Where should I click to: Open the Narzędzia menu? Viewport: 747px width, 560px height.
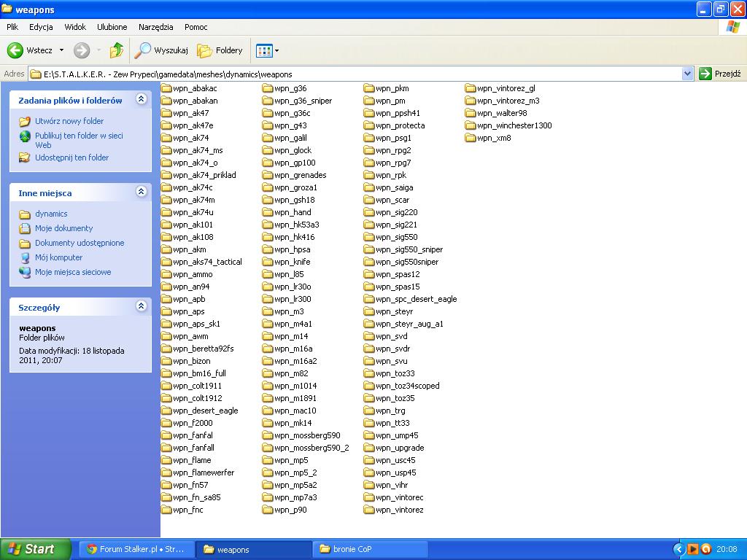156,27
